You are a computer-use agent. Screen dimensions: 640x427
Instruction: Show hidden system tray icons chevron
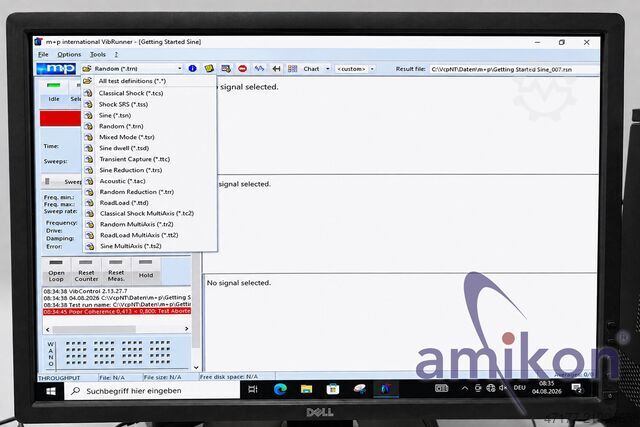point(464,388)
